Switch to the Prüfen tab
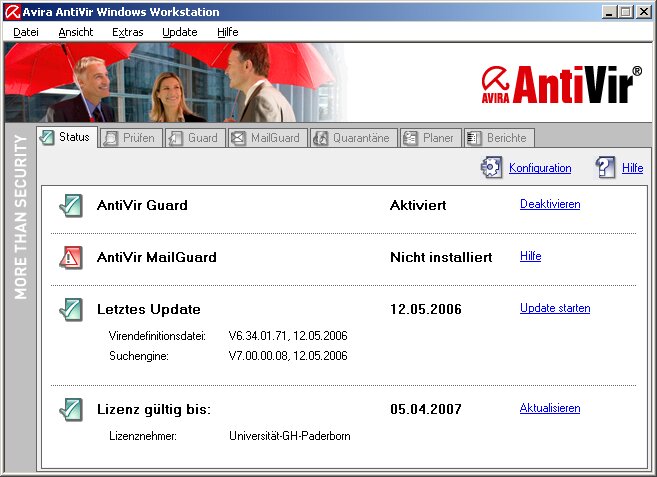This screenshot has height=477, width=657. [131, 138]
